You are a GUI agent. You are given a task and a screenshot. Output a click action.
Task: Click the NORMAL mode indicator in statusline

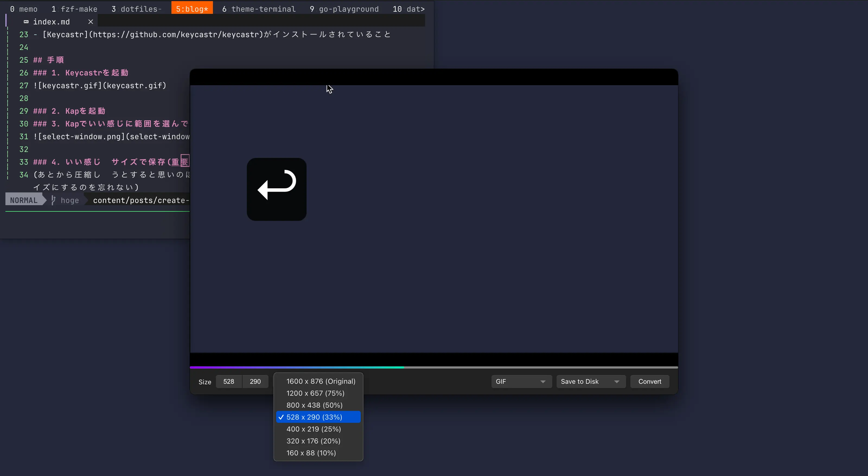point(24,200)
